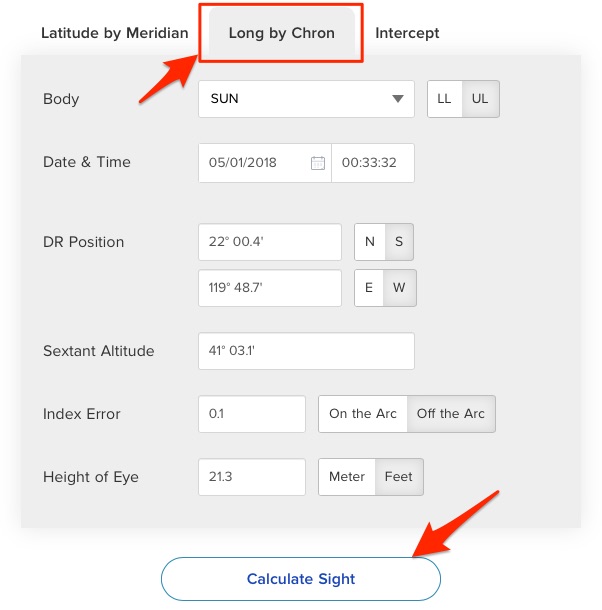Select Meter for height of eye
Viewport: 602px width, 610px height.
tap(347, 477)
